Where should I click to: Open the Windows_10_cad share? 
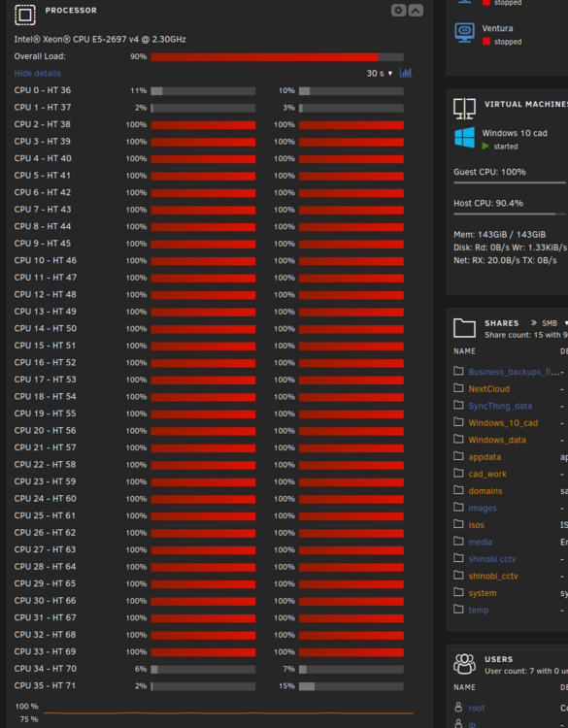(x=503, y=423)
